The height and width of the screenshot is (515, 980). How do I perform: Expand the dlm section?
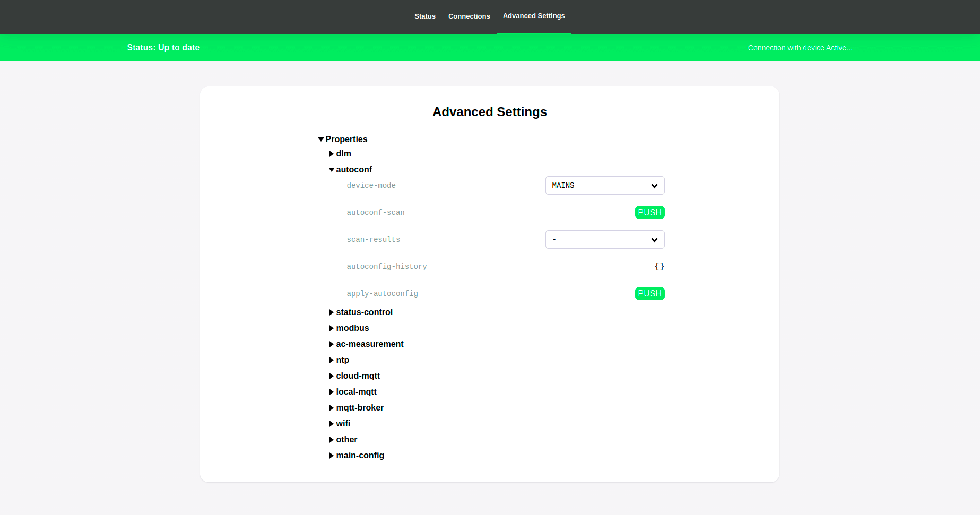(340, 153)
